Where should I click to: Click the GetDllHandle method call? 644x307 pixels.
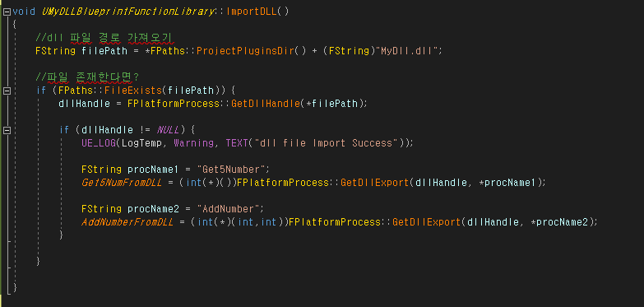tap(266, 104)
